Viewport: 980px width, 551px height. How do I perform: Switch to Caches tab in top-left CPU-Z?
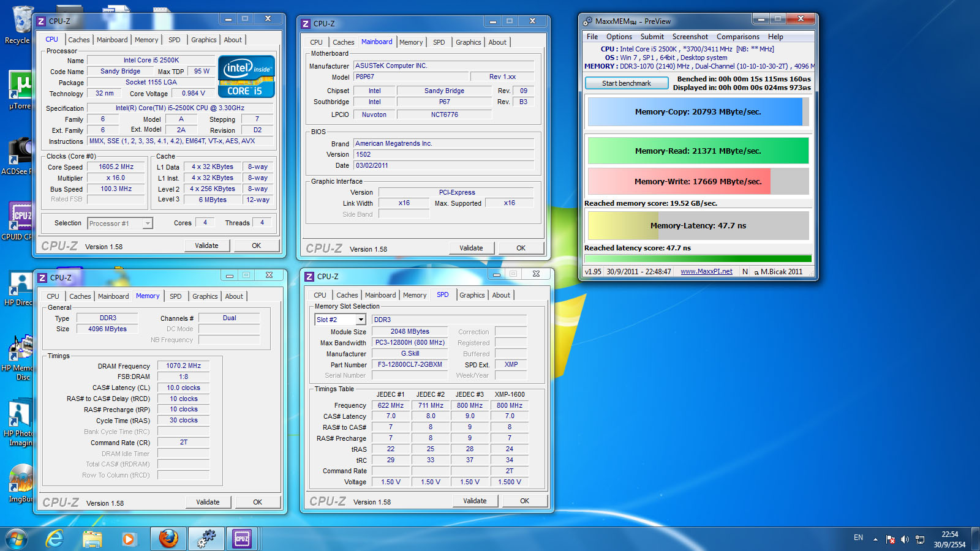coord(78,40)
